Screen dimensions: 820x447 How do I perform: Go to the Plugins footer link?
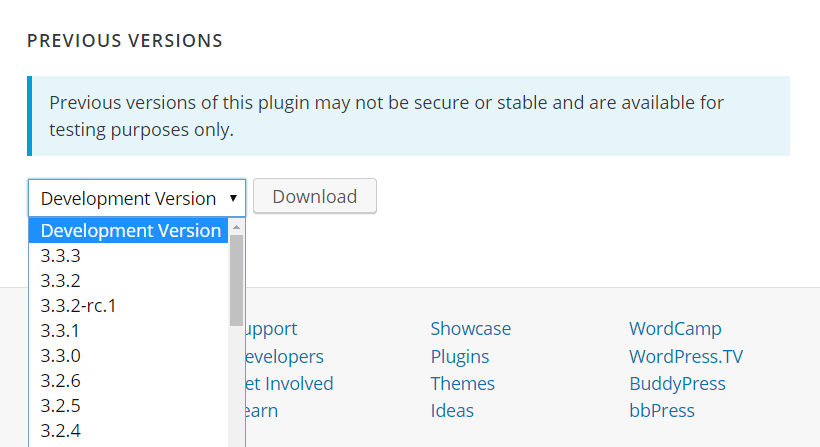(x=459, y=356)
